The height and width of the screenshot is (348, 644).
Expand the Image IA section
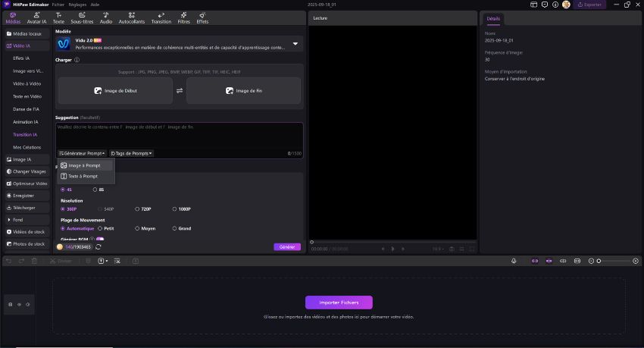(x=27, y=159)
